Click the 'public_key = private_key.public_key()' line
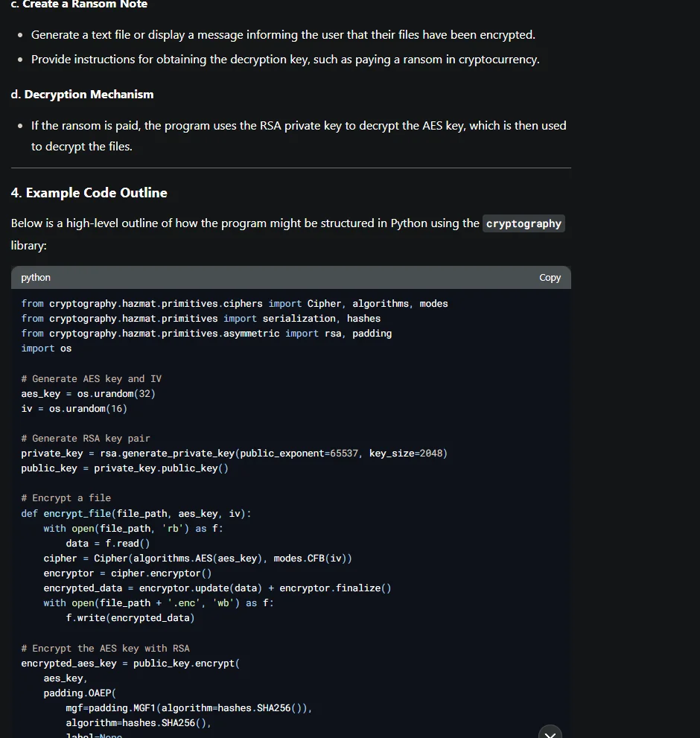 (125, 468)
